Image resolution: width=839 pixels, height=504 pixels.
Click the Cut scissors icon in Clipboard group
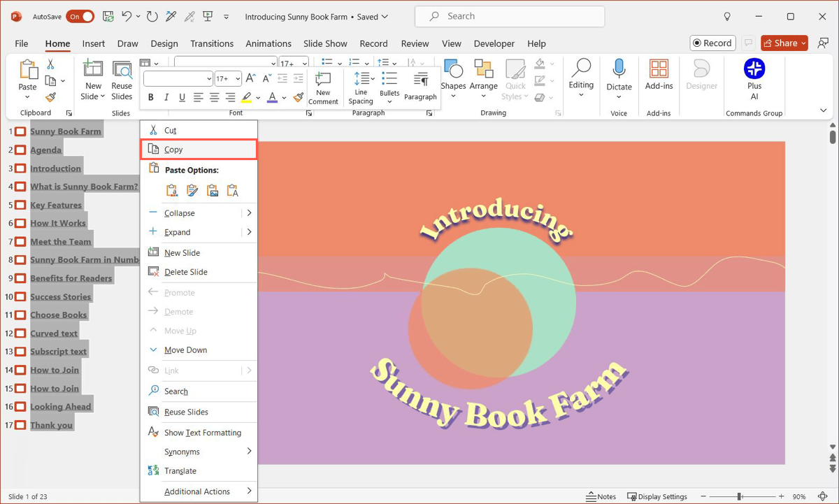tap(50, 64)
